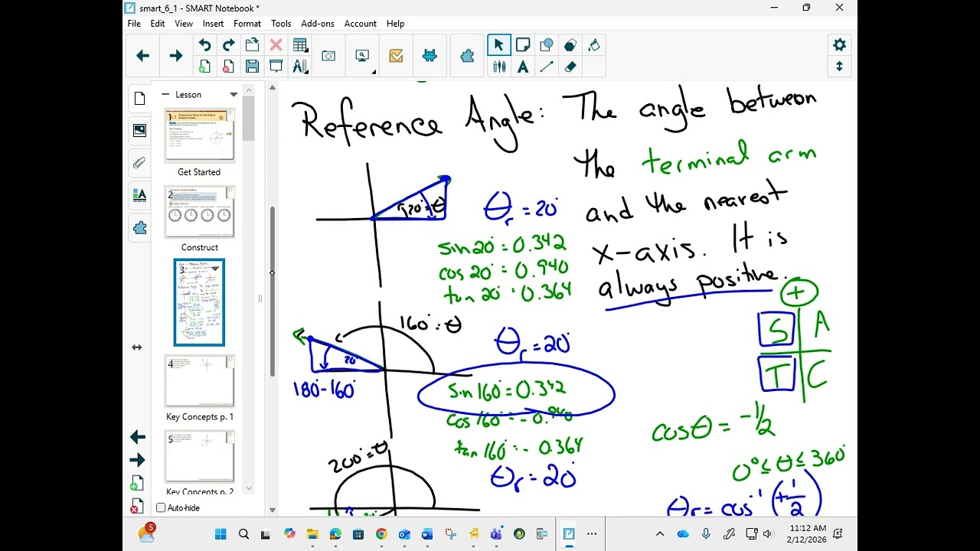Choose the Select arrow tool
980x551 pixels.
[x=499, y=45]
